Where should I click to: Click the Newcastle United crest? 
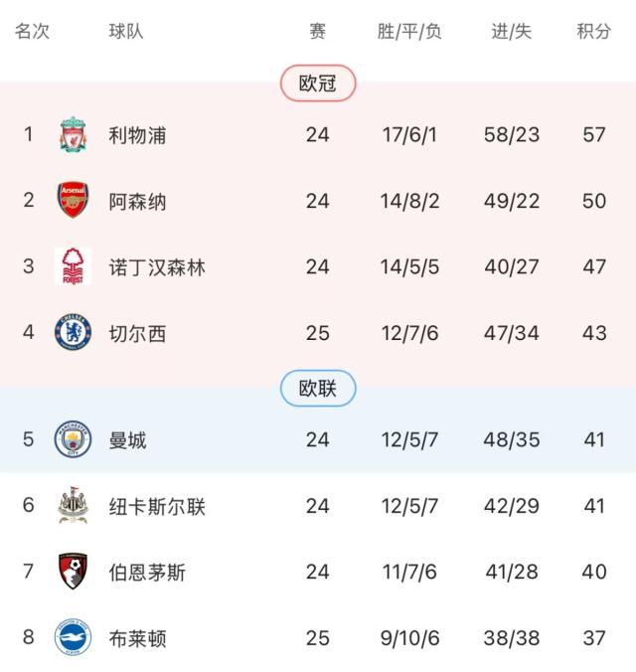(73, 506)
